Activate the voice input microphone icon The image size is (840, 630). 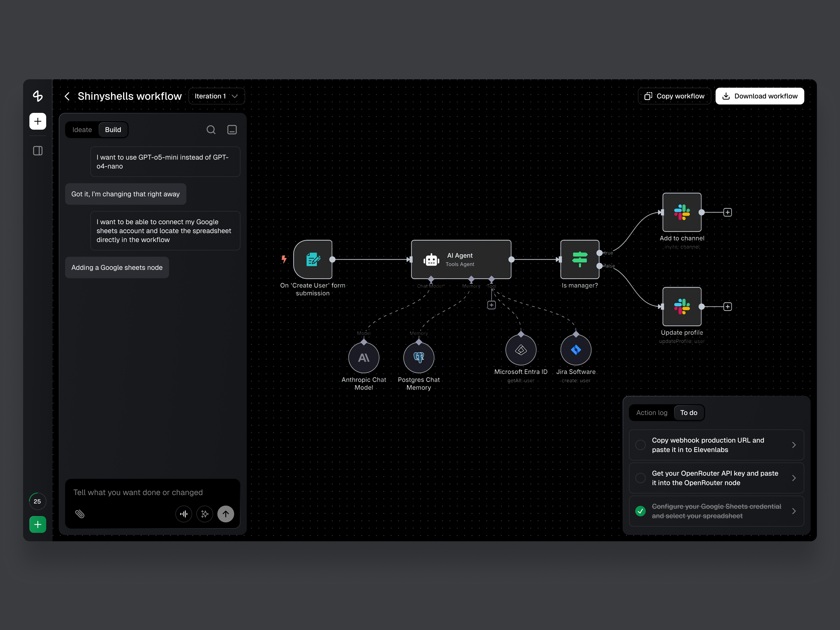click(x=184, y=514)
